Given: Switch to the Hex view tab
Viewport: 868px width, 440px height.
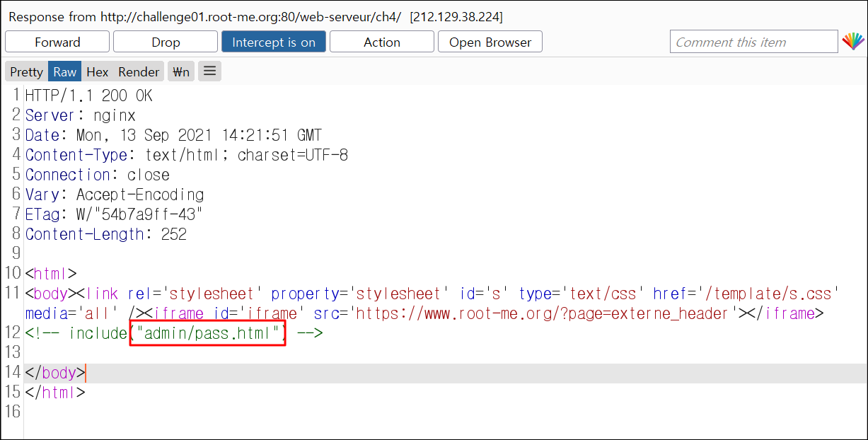Looking at the screenshot, I should (98, 71).
